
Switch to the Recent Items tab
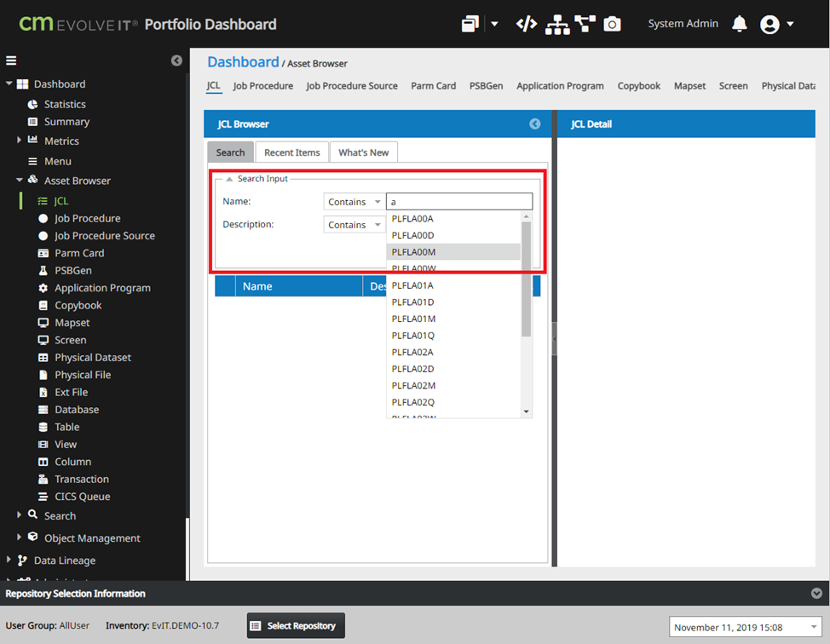[x=292, y=152]
